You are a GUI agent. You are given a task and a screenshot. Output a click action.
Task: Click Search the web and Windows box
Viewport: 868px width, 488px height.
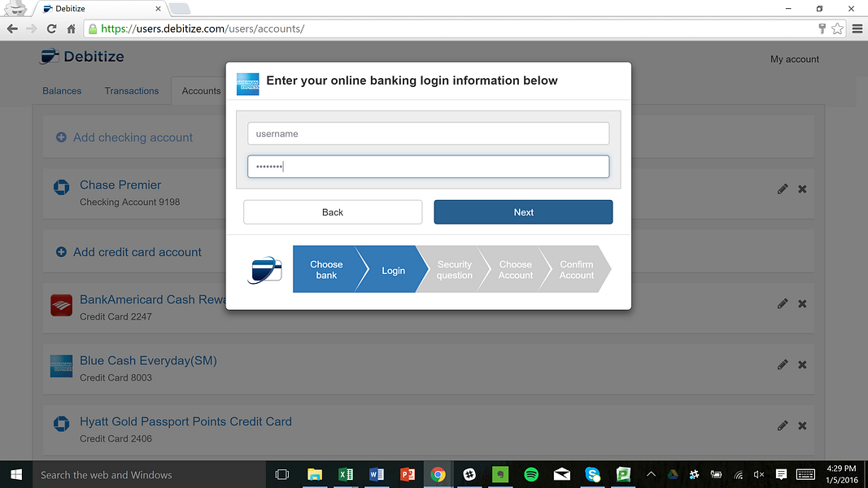coord(150,475)
